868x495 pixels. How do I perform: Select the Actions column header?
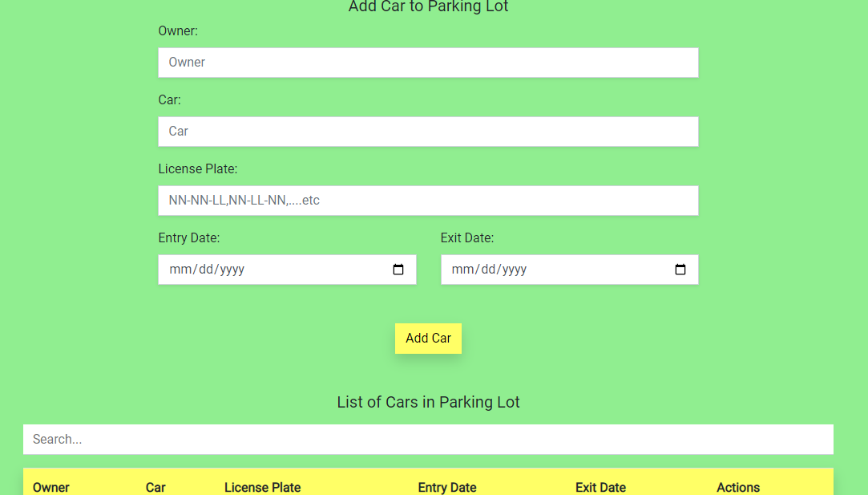[738, 487]
